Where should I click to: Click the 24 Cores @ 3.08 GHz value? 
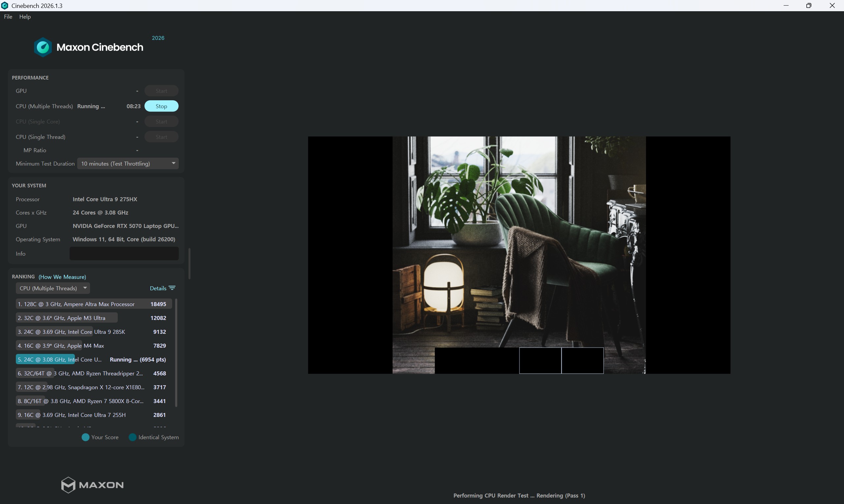[101, 213]
